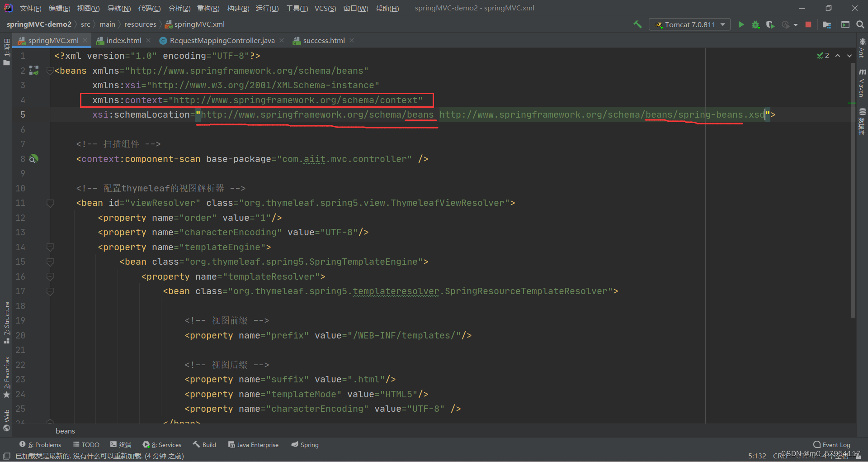This screenshot has height=462, width=868.
Task: Start debugging using the bug icon
Action: click(755, 24)
